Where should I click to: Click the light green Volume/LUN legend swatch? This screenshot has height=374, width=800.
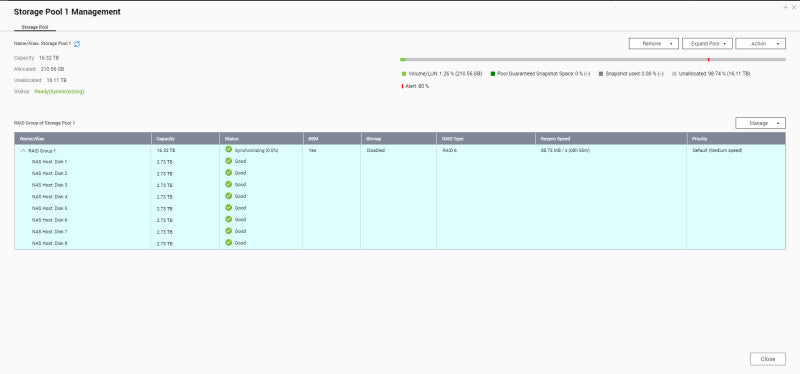point(404,74)
